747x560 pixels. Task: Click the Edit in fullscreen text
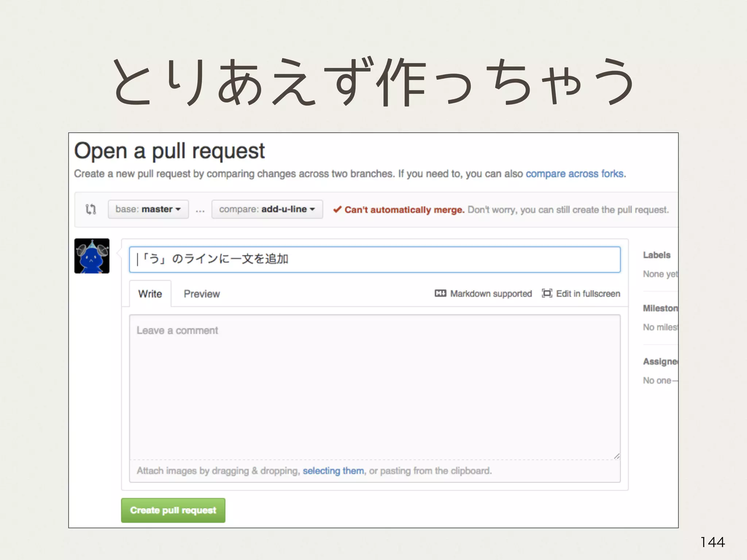coord(588,293)
